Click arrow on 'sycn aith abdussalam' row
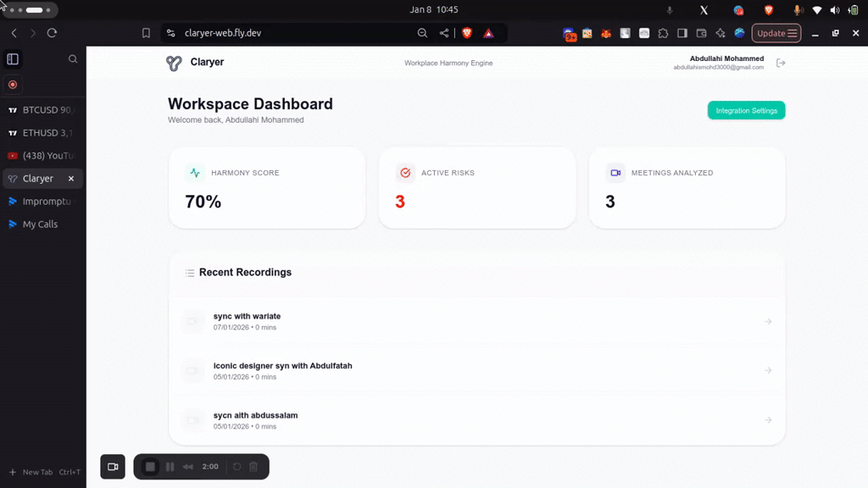 point(768,420)
